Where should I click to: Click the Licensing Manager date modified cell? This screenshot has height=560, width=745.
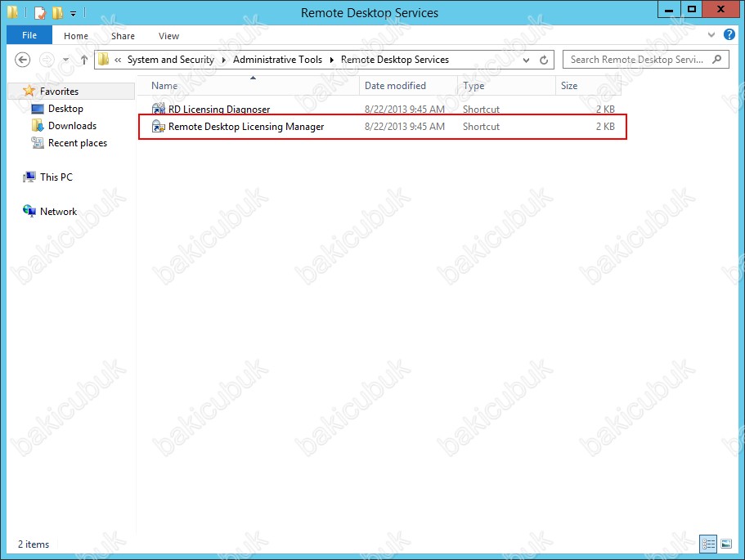tap(404, 127)
